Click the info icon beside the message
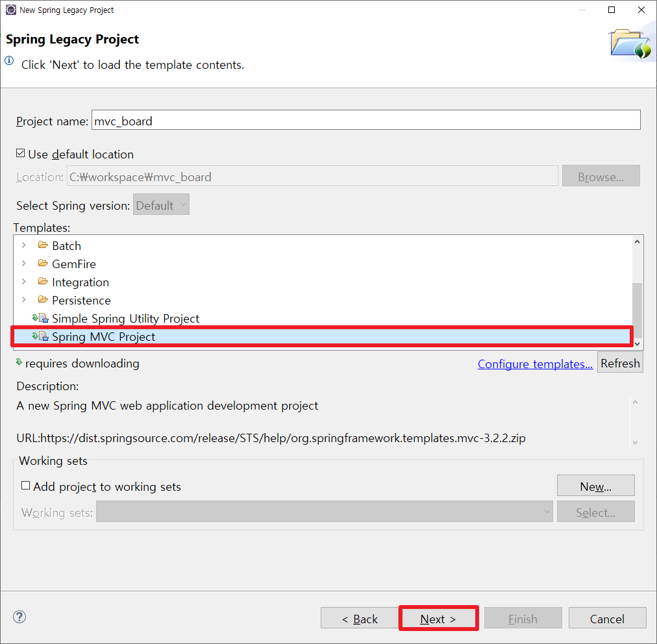This screenshot has width=657, height=644. 9,60
